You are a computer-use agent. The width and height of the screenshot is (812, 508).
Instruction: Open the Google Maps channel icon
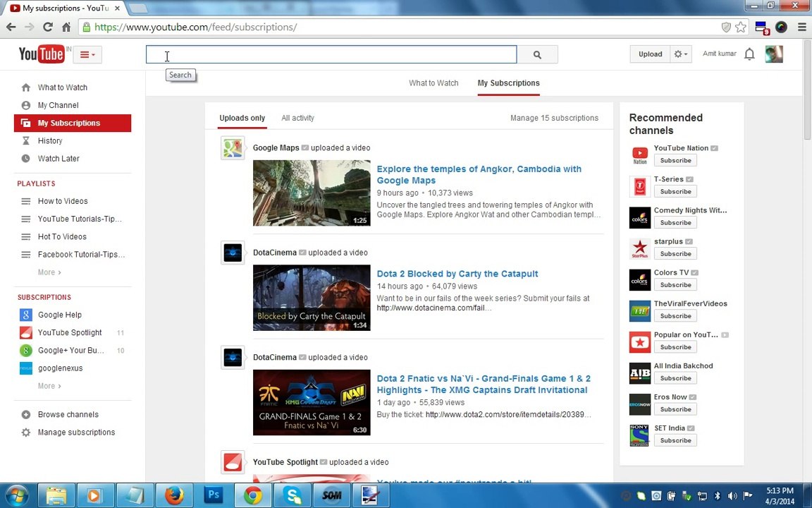233,148
